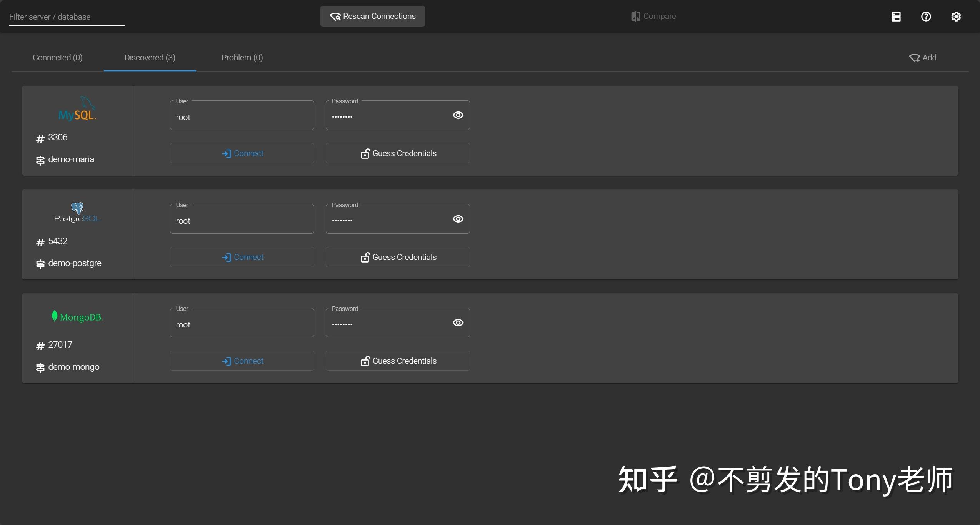
Task: Open application settings via the gear icon
Action: 956,16
